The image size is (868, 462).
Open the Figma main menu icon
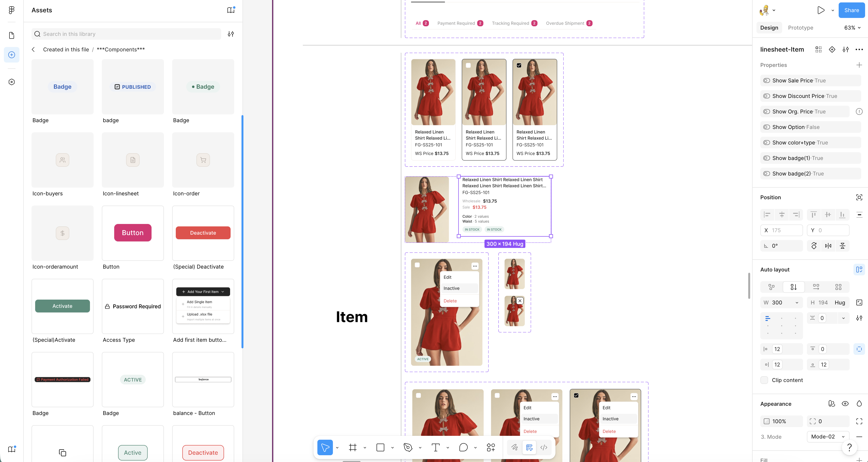[11, 10]
